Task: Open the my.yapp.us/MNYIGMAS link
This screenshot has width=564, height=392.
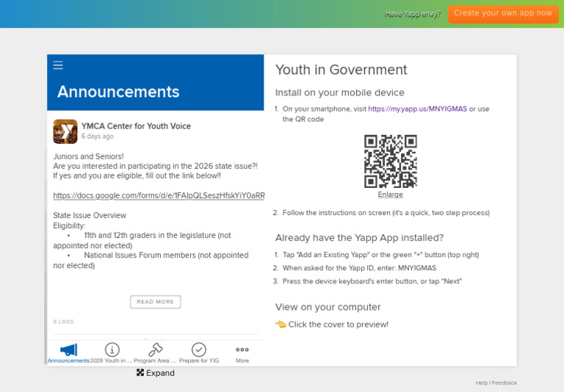Action: (417, 109)
